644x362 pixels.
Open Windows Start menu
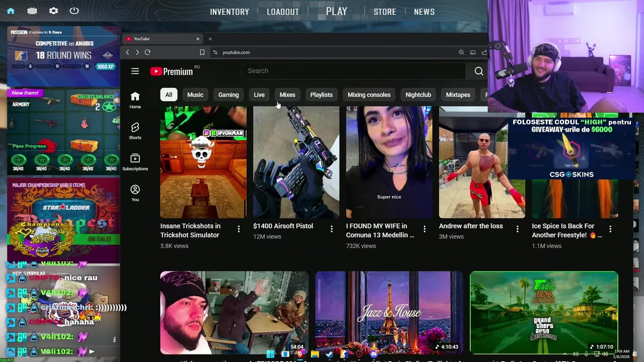(271, 353)
